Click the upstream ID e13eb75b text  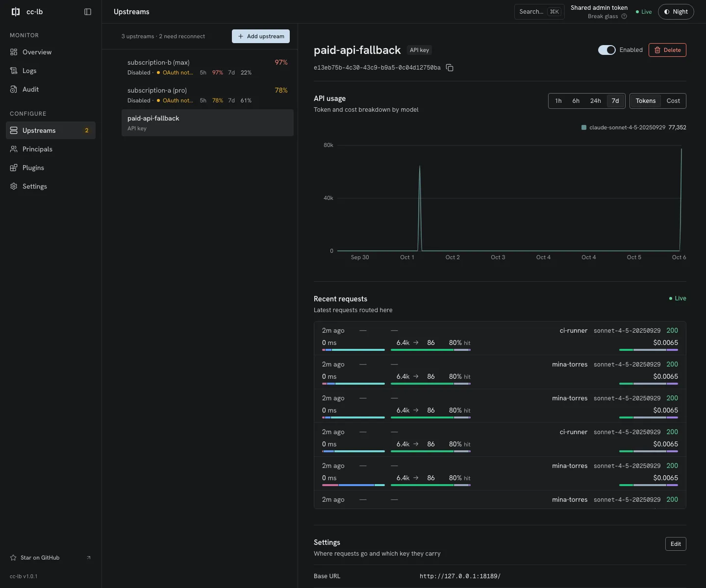[x=377, y=68]
